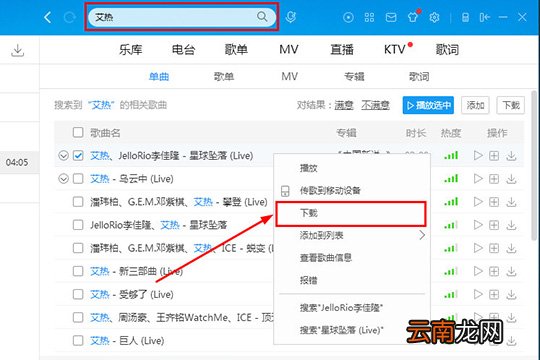This screenshot has height=360, width=540.
Task: Click the 下载 button above the list
Action: coord(511,105)
